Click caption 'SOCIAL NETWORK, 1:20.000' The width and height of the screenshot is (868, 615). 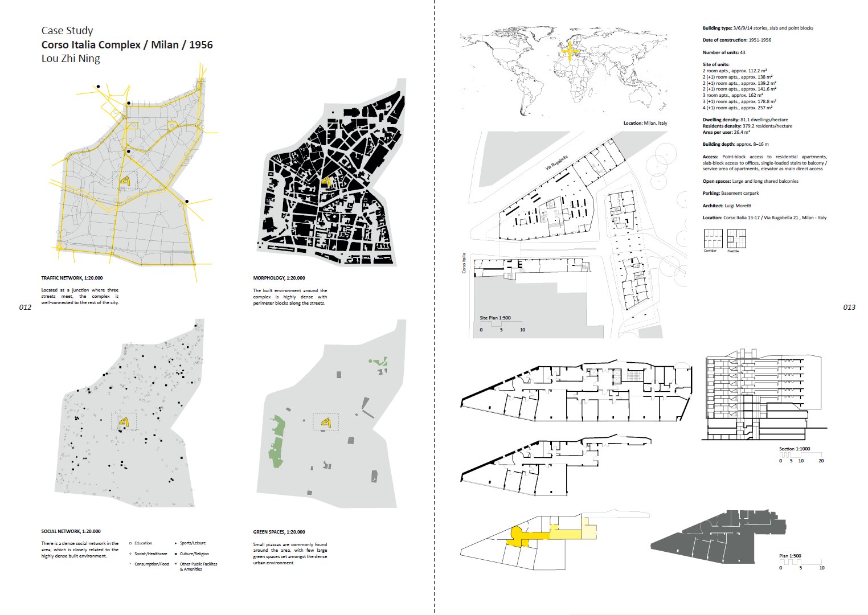pyautogui.click(x=71, y=531)
